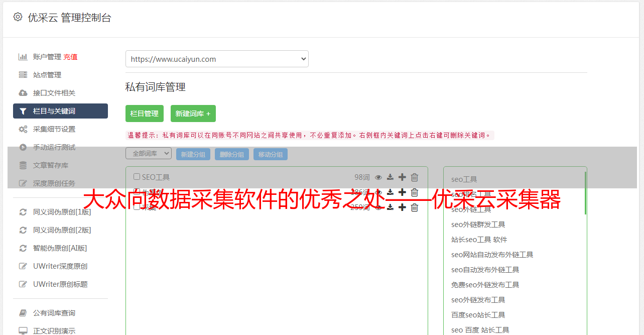Click the plus icon on the 186词 row
Viewport: 644px width, 335px height.
tap(402, 192)
